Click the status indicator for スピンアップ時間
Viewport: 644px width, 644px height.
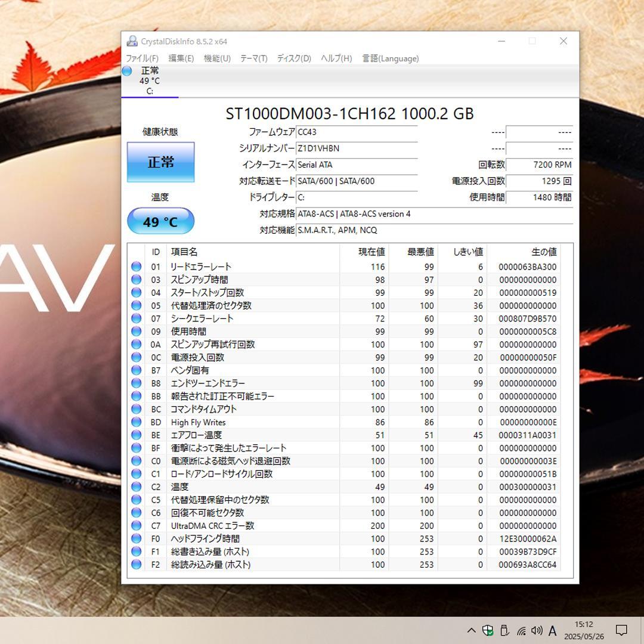[136, 280]
